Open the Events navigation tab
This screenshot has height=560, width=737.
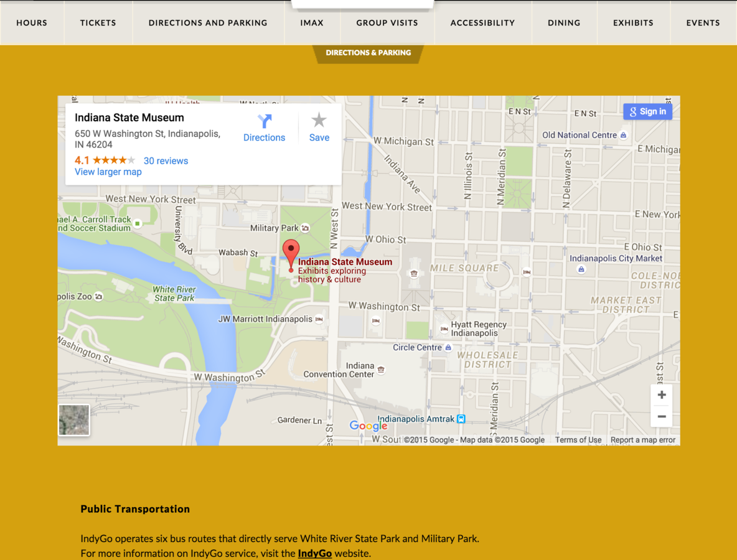(x=703, y=22)
